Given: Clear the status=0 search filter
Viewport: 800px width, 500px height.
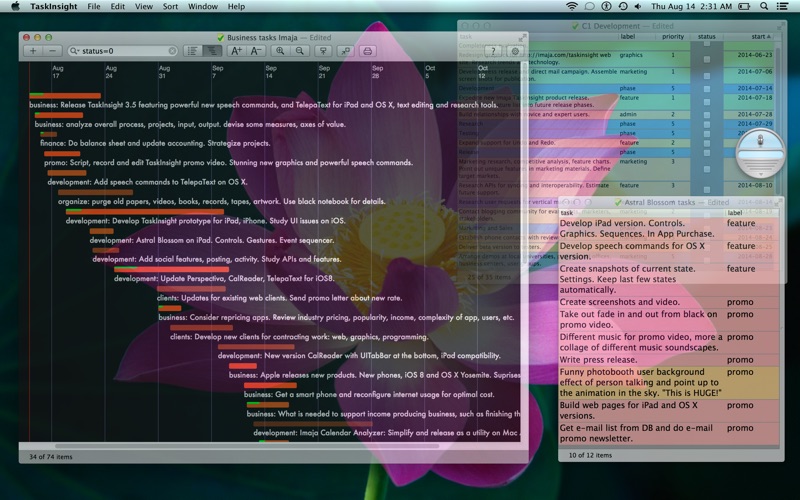Looking at the screenshot, I should click(172, 50).
